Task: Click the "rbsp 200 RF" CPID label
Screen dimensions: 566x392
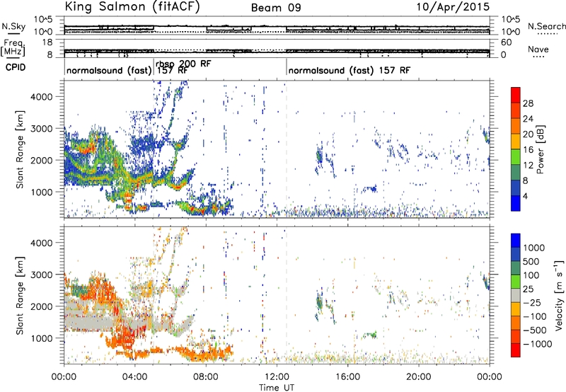Action: pyautogui.click(x=183, y=64)
